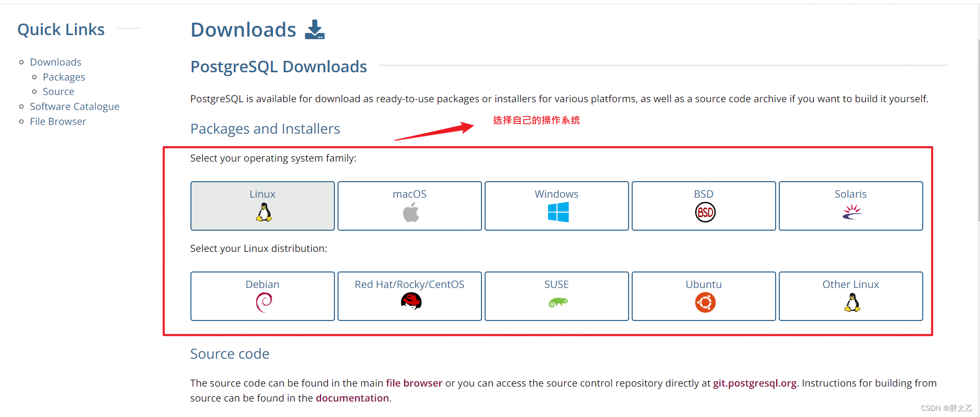980x417 pixels.
Task: Click the SUSE green chameleon icon
Action: coord(558,302)
